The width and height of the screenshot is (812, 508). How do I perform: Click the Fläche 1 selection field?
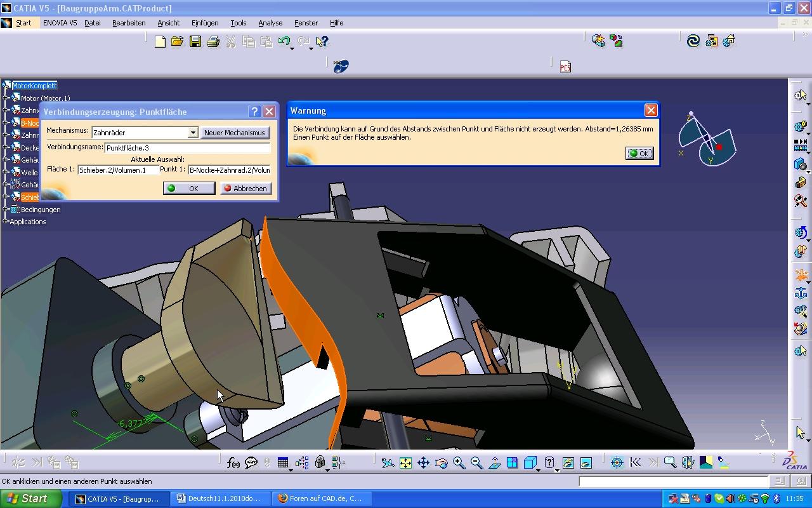pyautogui.click(x=118, y=170)
